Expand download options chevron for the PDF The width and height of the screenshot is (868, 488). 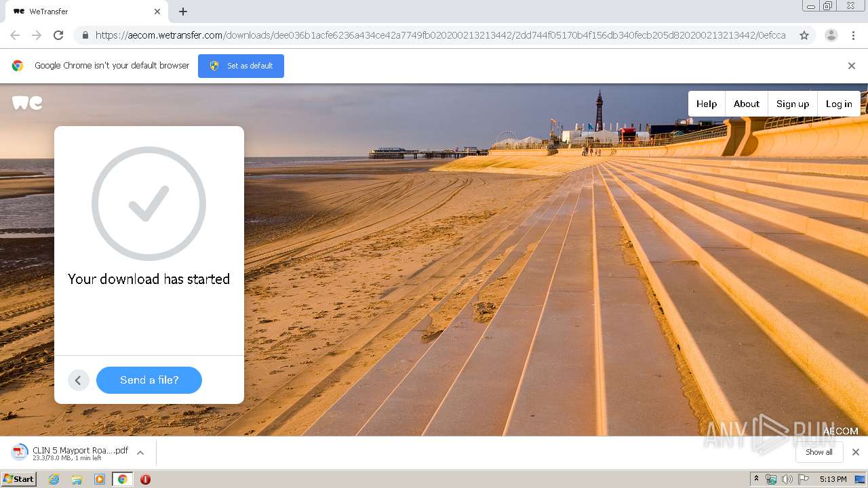click(140, 453)
